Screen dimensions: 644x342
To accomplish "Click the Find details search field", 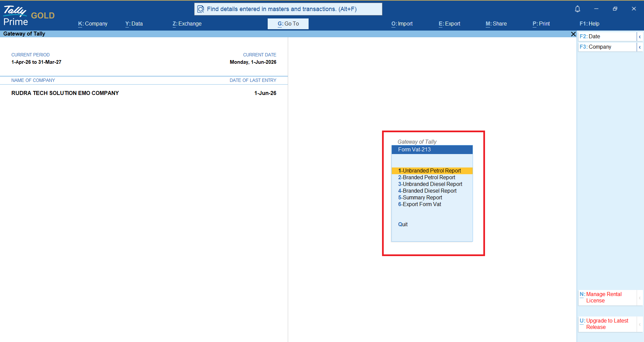I will [x=288, y=9].
